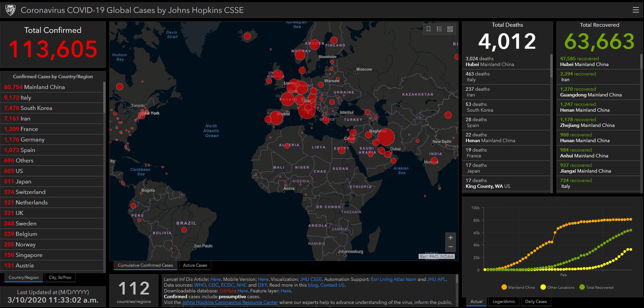Select Singapore in the confirmed cases list
The height and width of the screenshot is (308, 644).
tap(52, 255)
